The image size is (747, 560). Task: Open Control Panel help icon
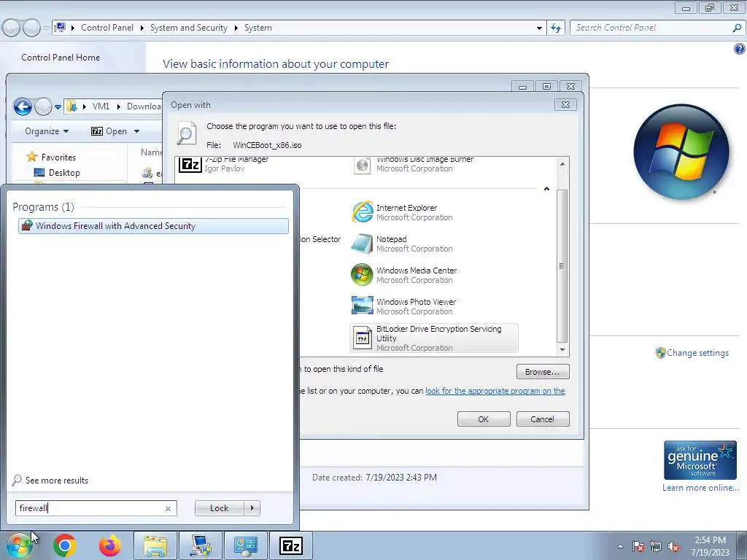(740, 49)
